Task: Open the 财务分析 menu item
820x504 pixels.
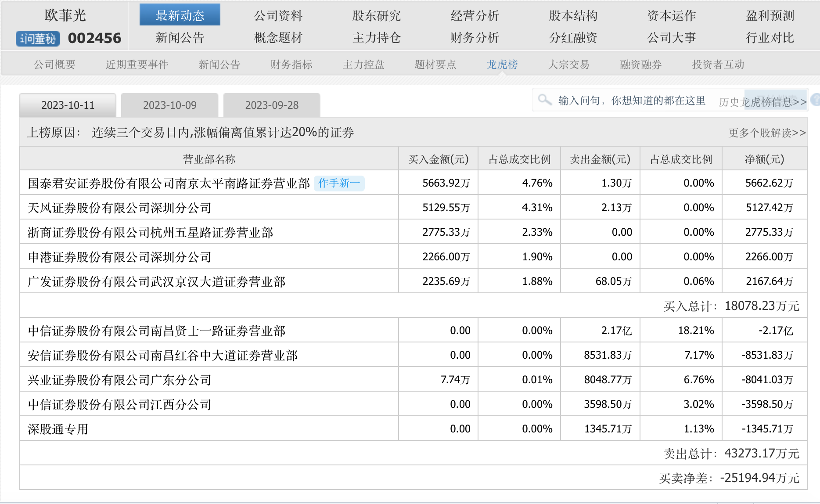Action: click(475, 38)
